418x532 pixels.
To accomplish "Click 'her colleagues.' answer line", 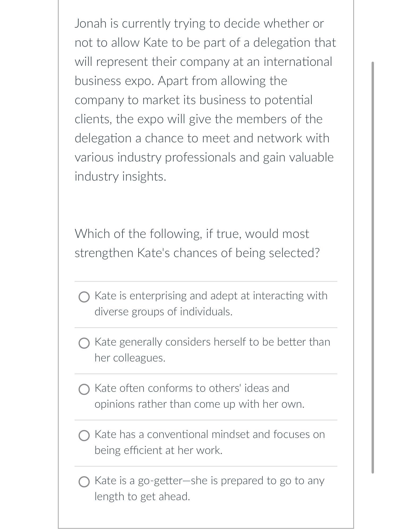I will [130, 358].
